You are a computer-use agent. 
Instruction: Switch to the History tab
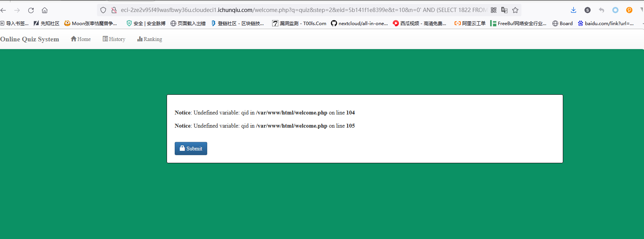tap(114, 39)
